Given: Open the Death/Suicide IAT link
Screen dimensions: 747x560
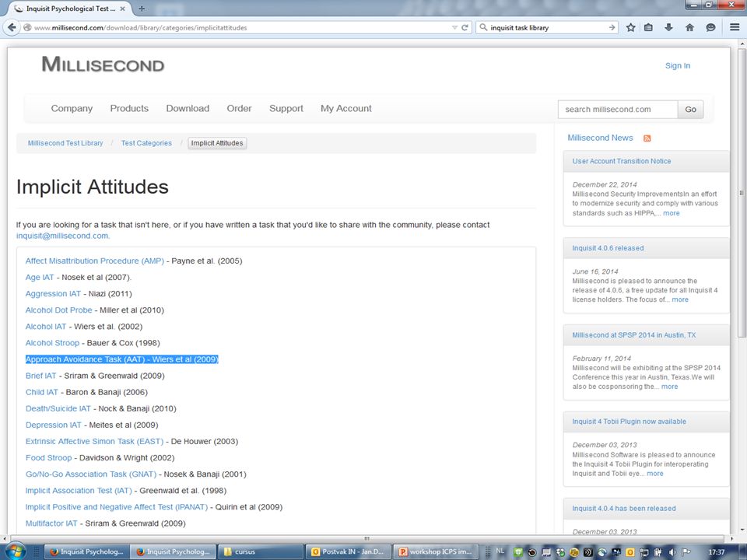Looking at the screenshot, I should pos(58,408).
